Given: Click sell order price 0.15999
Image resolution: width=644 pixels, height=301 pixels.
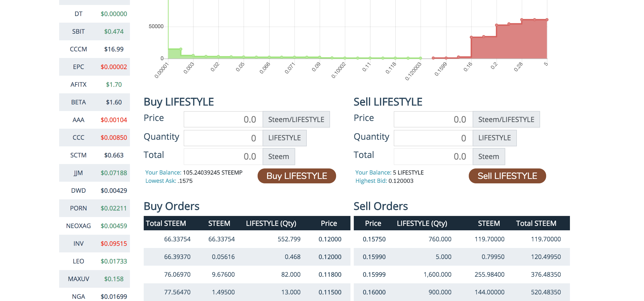Looking at the screenshot, I should click(374, 274).
